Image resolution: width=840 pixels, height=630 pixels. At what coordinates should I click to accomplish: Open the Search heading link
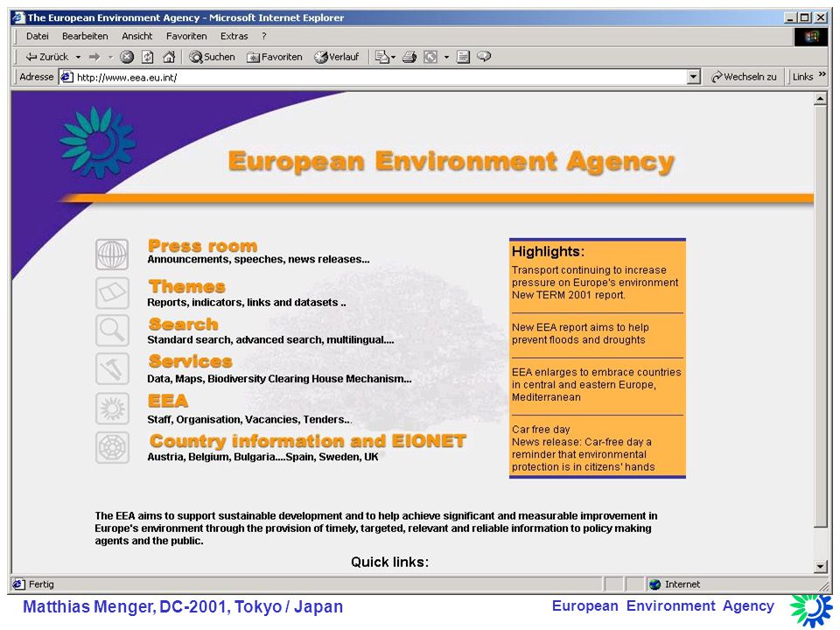[184, 324]
